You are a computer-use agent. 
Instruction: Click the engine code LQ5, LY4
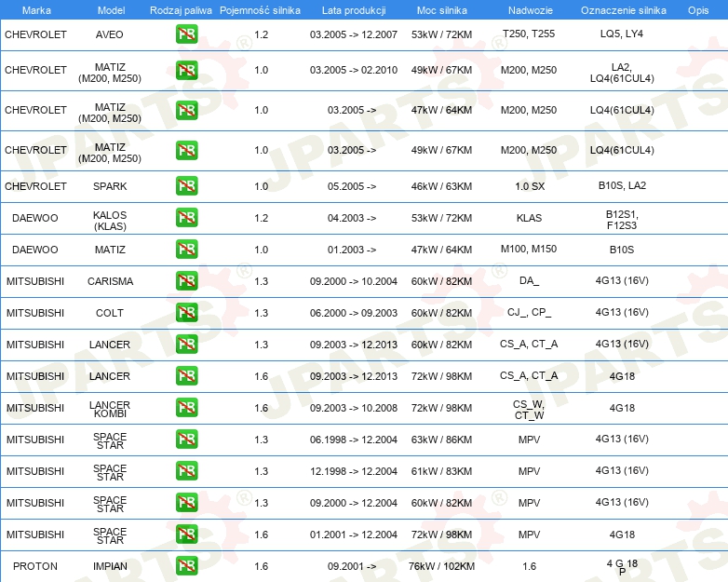click(x=622, y=34)
